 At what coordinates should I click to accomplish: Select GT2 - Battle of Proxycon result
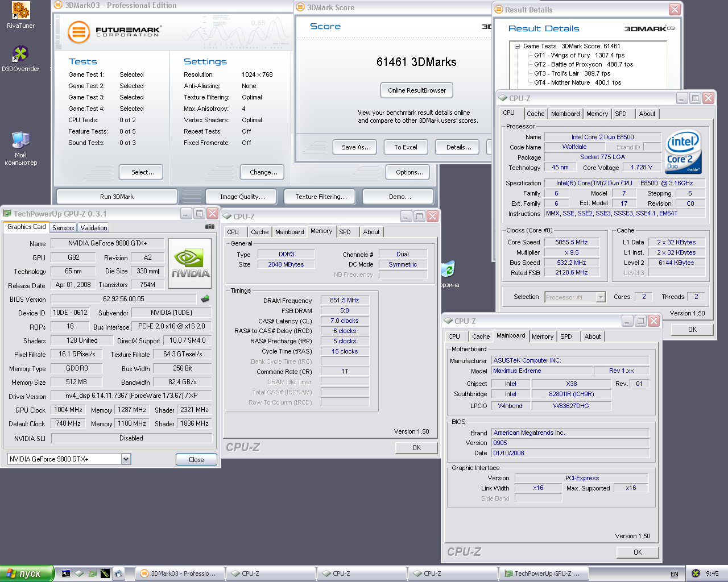(x=584, y=65)
